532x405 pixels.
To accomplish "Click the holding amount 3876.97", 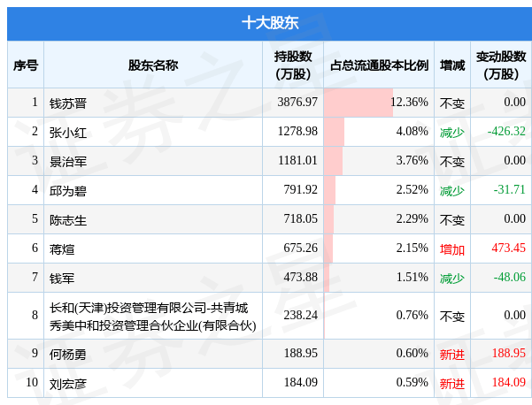I will click(x=297, y=103).
